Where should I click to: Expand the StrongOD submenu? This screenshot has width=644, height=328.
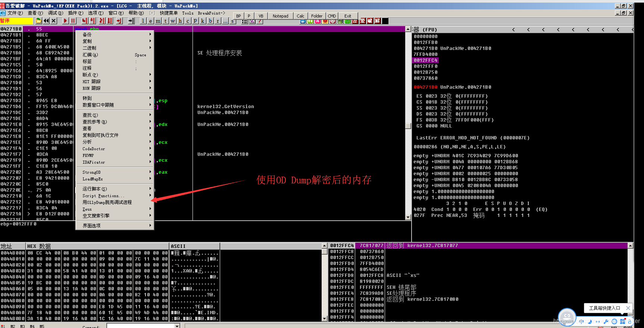[115, 172]
